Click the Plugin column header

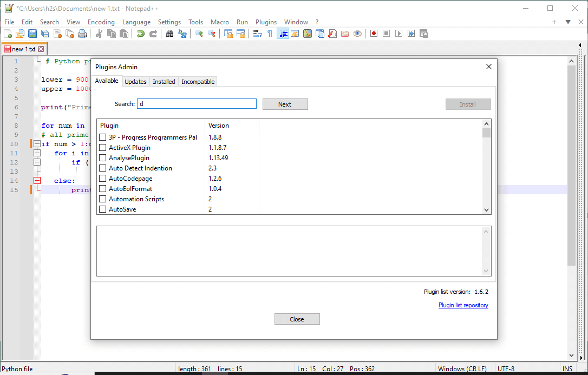click(151, 126)
